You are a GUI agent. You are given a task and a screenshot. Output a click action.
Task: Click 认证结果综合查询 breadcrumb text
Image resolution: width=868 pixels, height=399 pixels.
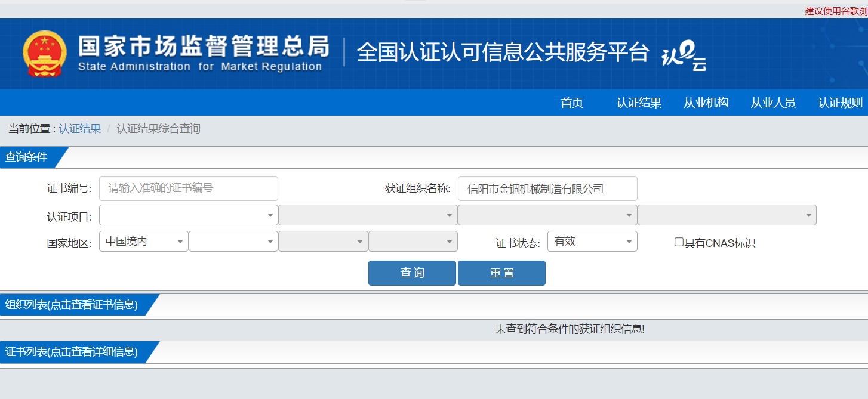click(x=158, y=129)
